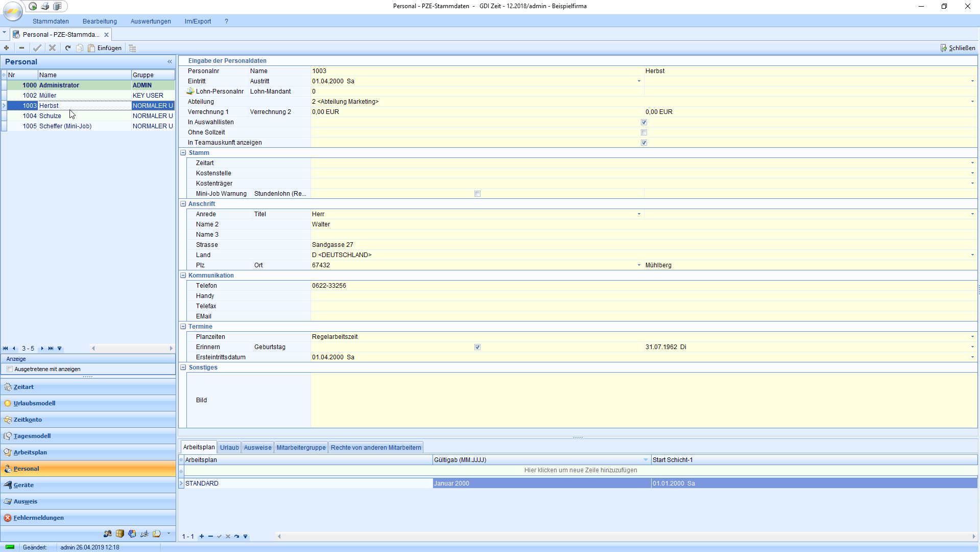
Task: Open the Planzeiten dropdown
Action: point(972,337)
